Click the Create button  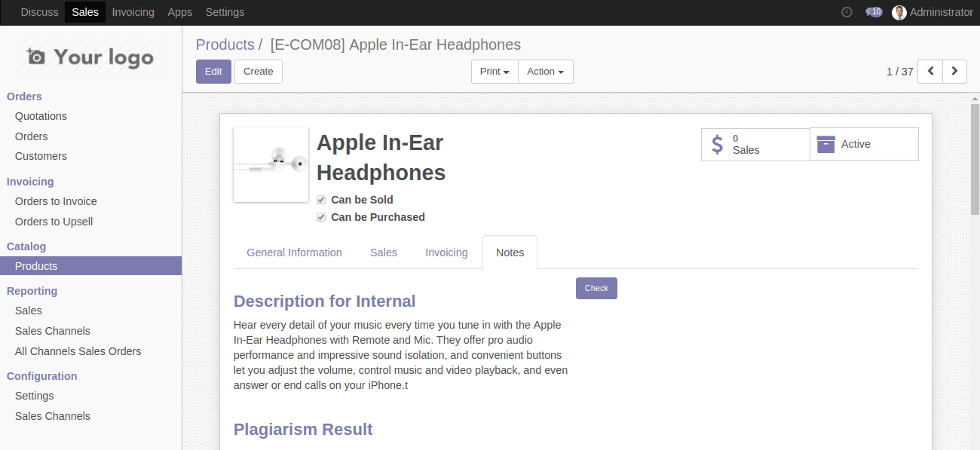[x=259, y=72]
